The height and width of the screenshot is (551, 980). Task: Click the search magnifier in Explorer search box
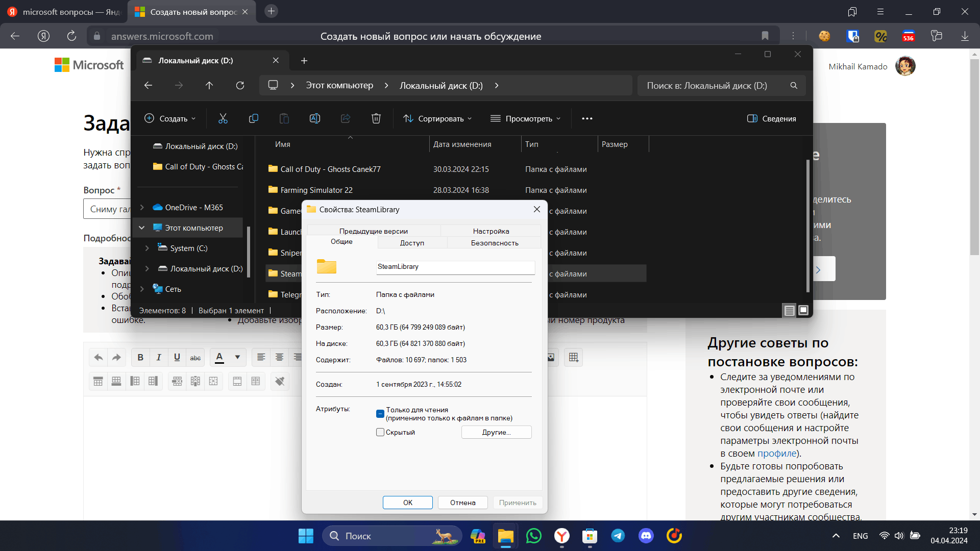(794, 85)
